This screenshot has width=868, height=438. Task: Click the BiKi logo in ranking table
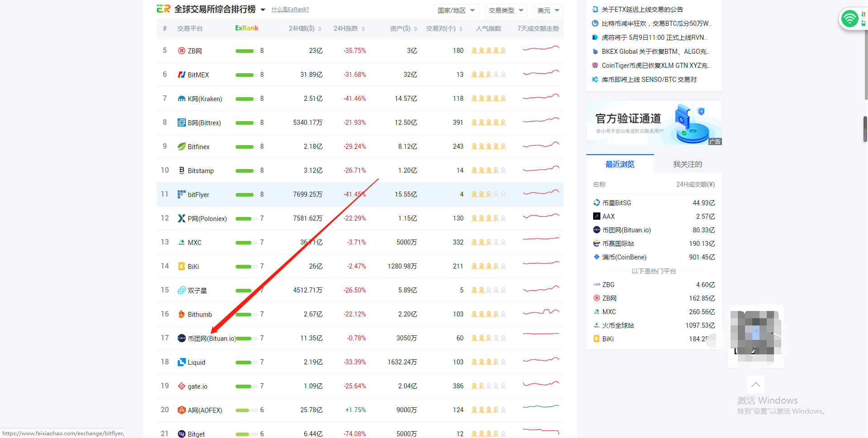pos(181,266)
